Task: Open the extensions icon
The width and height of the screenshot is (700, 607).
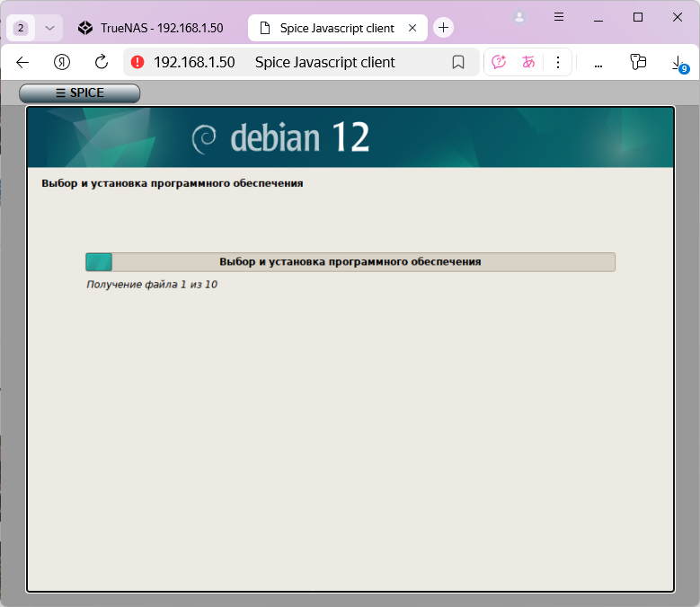Action: coord(638,62)
